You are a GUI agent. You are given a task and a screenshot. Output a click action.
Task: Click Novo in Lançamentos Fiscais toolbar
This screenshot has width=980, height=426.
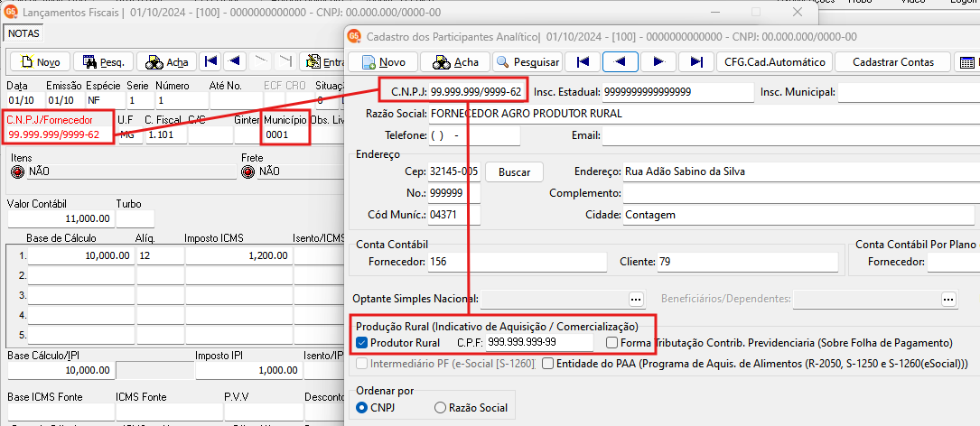(x=40, y=62)
